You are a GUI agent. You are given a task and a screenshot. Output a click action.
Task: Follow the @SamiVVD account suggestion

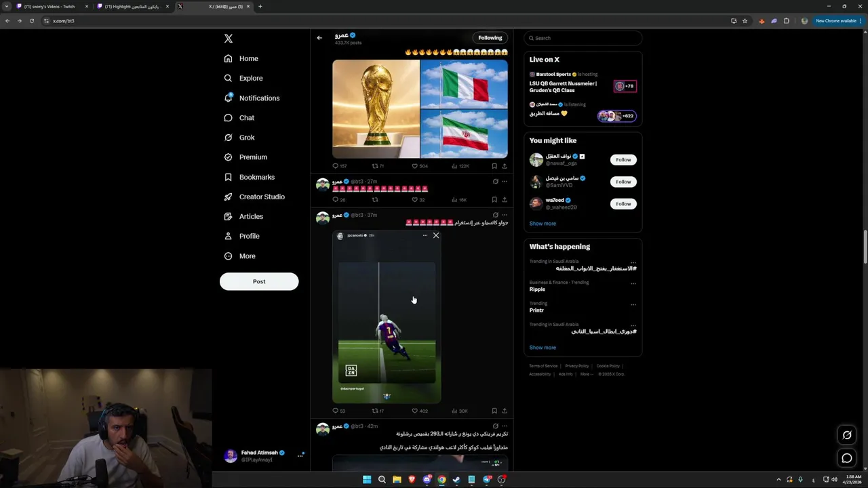(x=623, y=182)
